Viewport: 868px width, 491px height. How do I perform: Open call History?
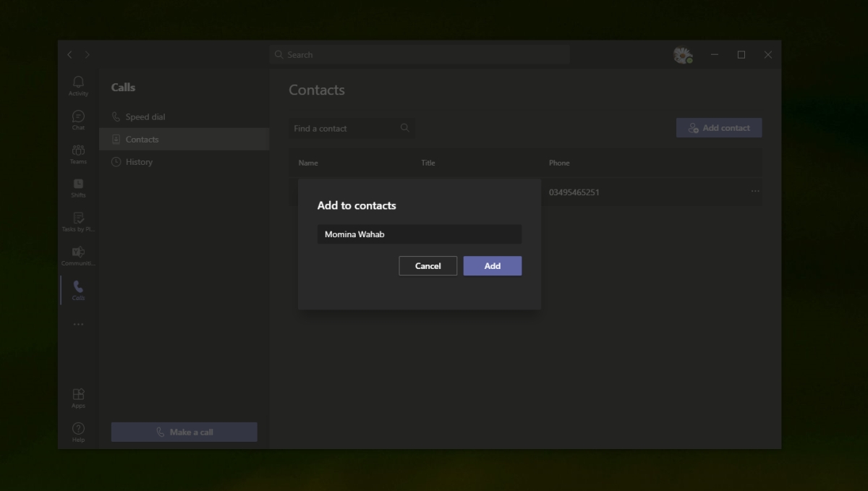[x=184, y=162]
